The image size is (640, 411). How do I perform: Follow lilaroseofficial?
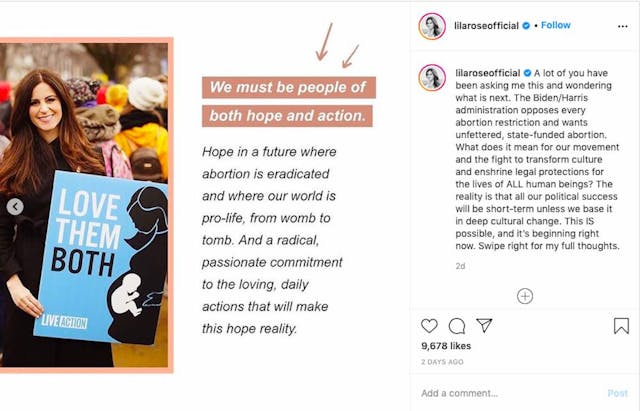(556, 25)
